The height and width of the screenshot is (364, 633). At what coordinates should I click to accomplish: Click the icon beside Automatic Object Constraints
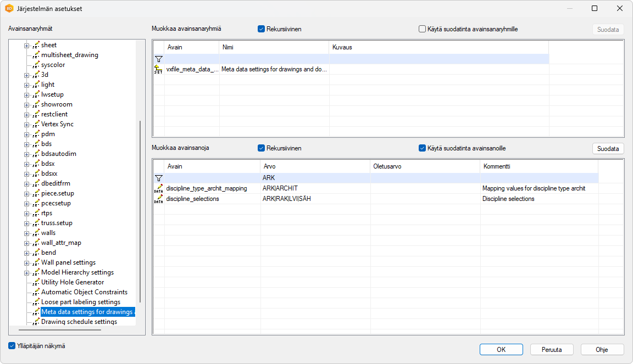point(36,292)
